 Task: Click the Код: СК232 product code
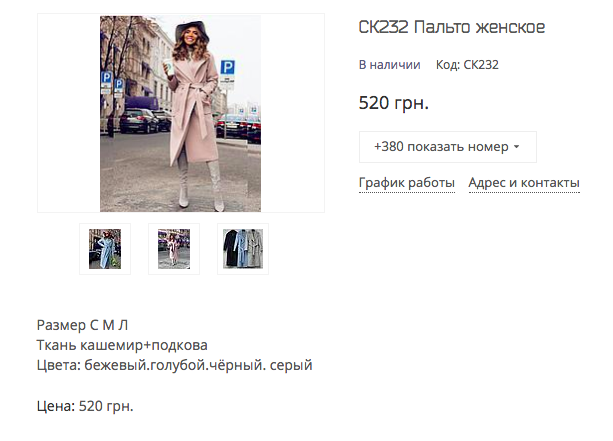(x=467, y=65)
